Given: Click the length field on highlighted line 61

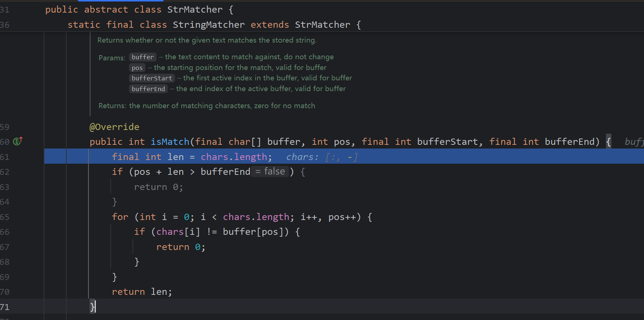Looking at the screenshot, I should pyautogui.click(x=251, y=157).
